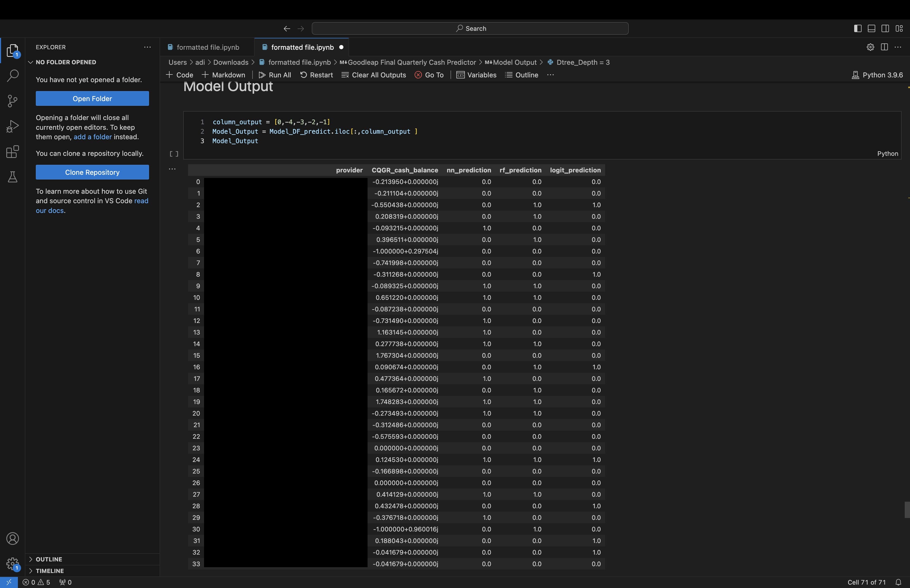Click the Clone Repository button
The width and height of the screenshot is (910, 588).
click(92, 172)
